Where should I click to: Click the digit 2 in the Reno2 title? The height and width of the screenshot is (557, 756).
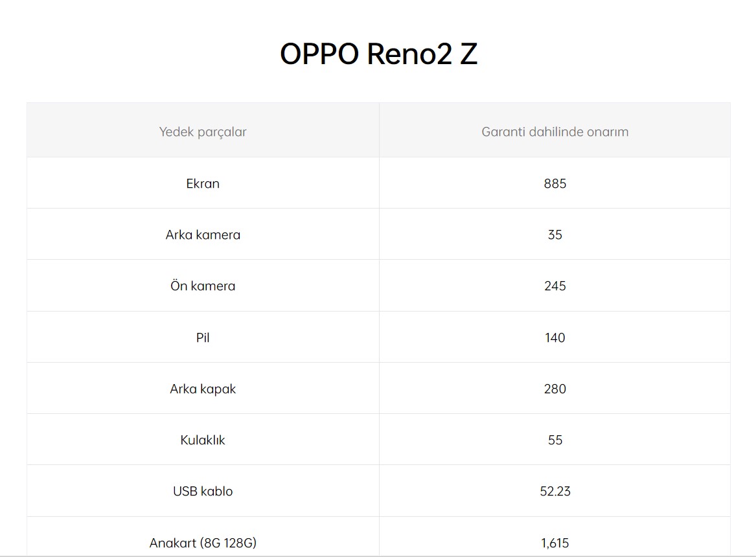[x=444, y=54]
